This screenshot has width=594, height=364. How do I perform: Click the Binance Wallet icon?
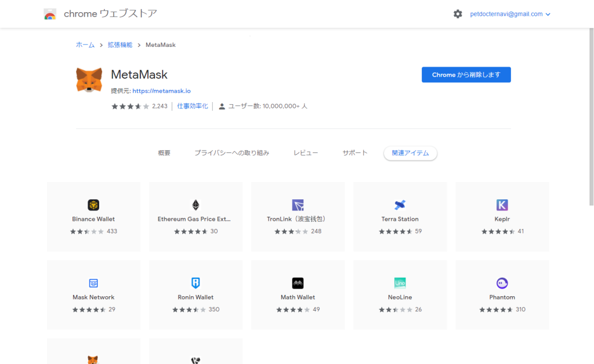[93, 205]
